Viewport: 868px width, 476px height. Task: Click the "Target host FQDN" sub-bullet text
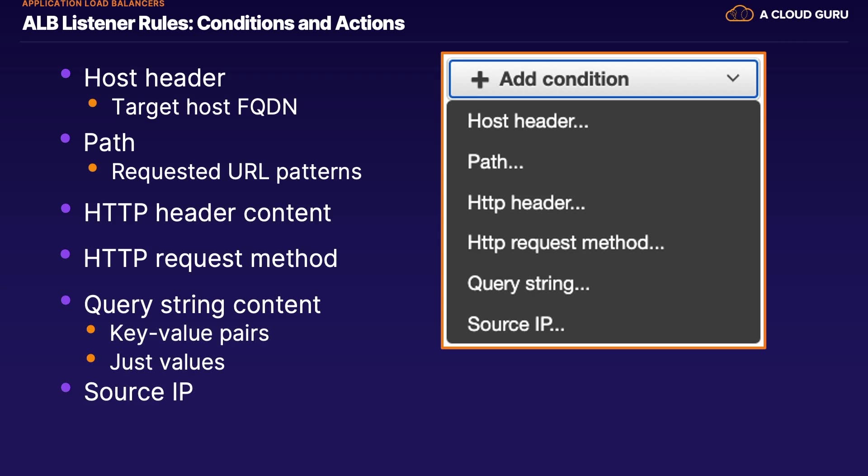click(204, 107)
